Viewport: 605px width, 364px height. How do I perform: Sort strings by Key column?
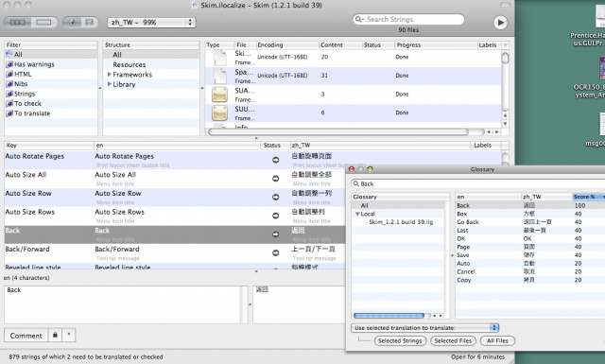(x=49, y=146)
